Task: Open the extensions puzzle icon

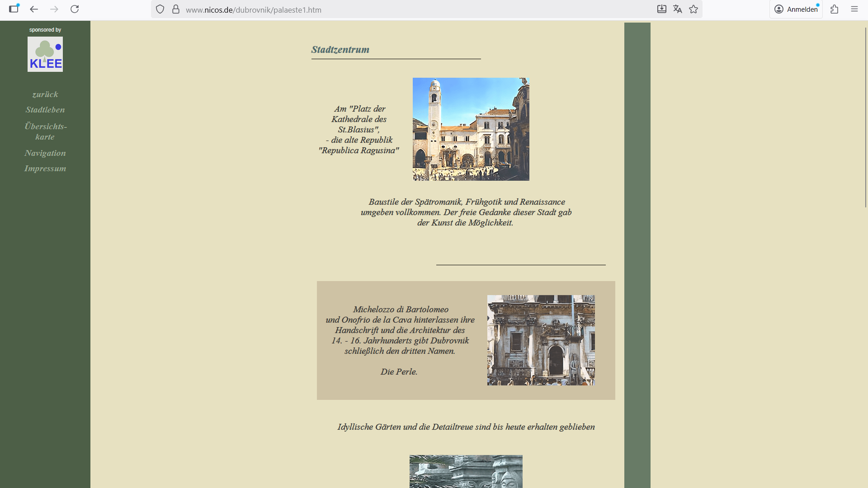Action: pos(835,9)
